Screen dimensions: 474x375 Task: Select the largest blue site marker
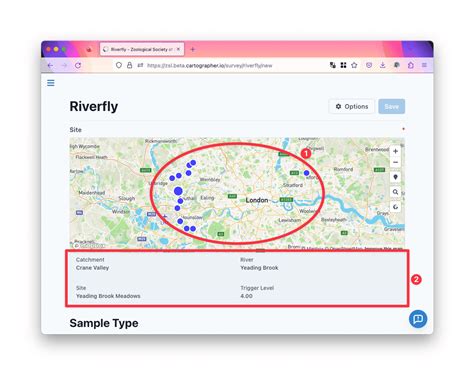pyautogui.click(x=178, y=191)
